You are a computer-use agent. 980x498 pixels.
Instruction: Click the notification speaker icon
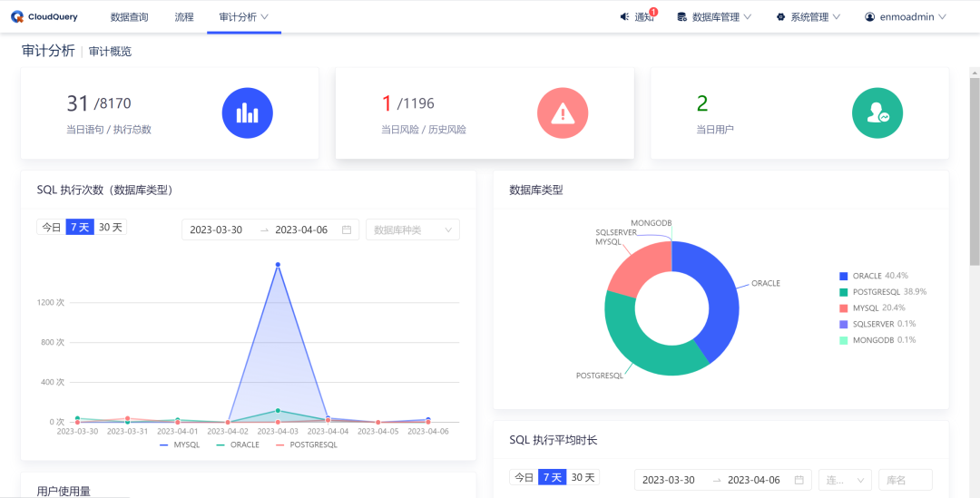(x=623, y=17)
